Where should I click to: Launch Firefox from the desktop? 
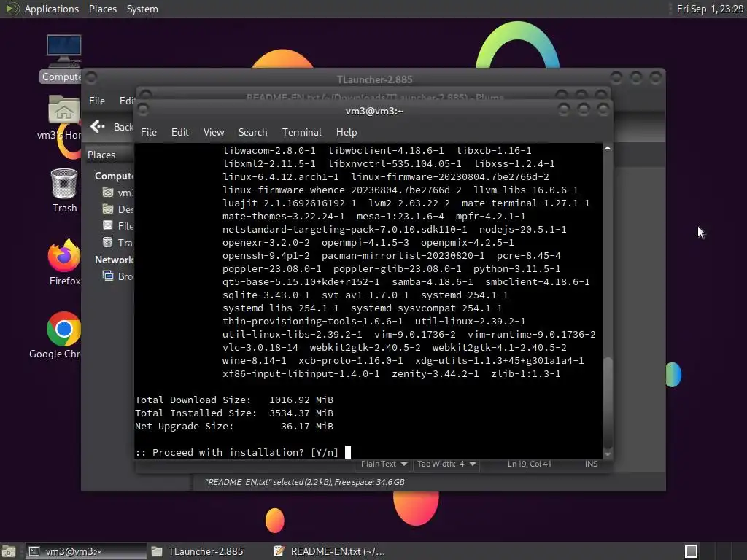pos(64,256)
